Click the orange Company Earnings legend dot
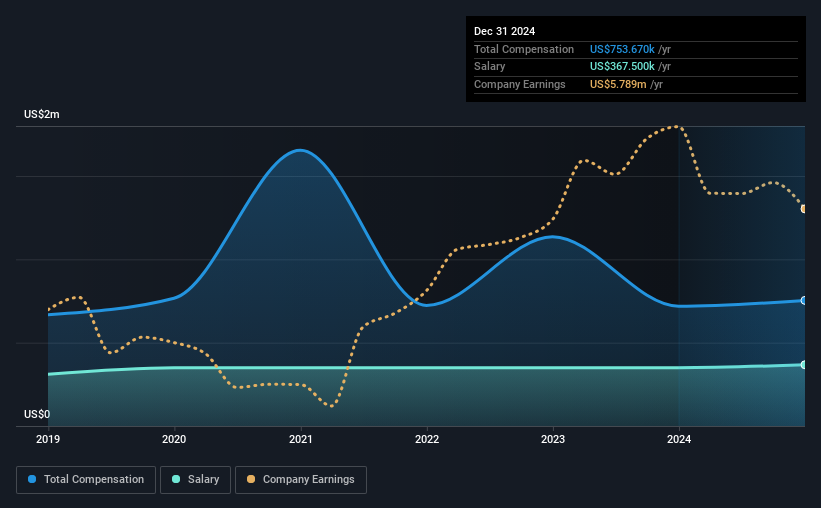821x508 pixels. (251, 479)
